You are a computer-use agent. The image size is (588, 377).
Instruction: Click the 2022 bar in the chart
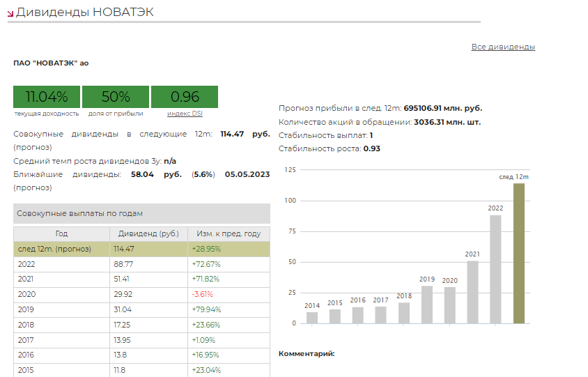495,269
